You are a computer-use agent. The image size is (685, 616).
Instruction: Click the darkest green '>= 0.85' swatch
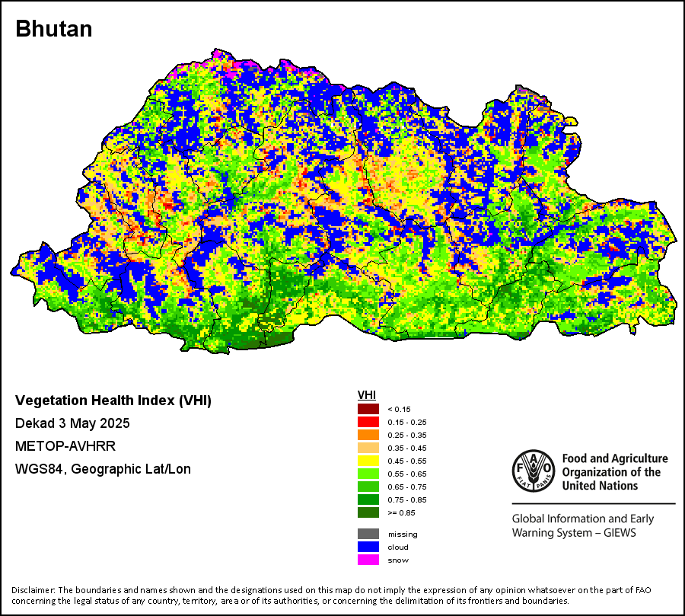point(368,512)
